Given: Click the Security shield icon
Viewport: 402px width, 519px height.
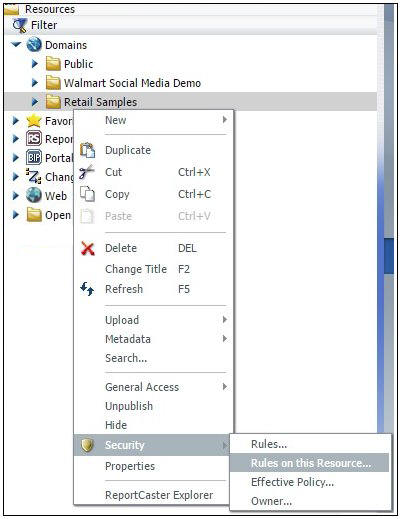Looking at the screenshot, I should coord(87,445).
